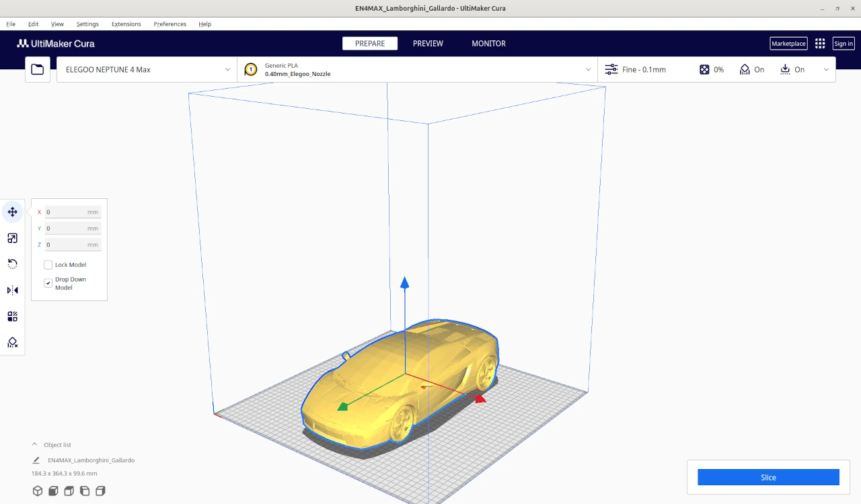Screen dimensions: 861x504
Task: Click the Slice button
Action: point(768,477)
